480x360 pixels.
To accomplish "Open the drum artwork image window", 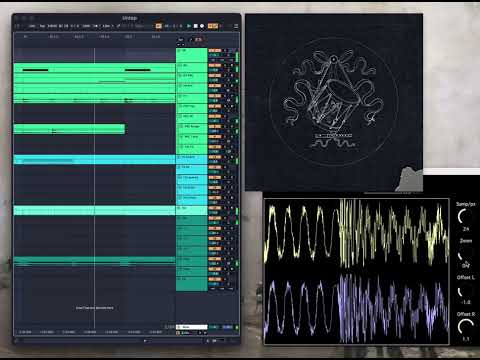I will pyautogui.click(x=334, y=103).
